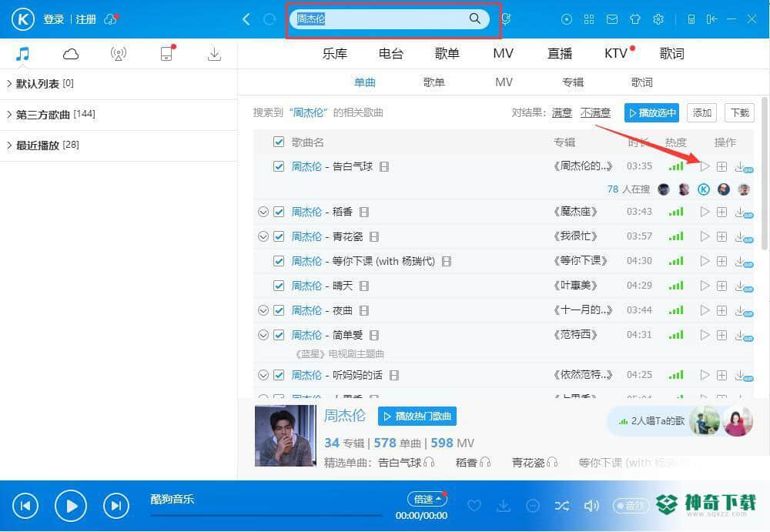Click the KuGou logo icon

[x=22, y=20]
